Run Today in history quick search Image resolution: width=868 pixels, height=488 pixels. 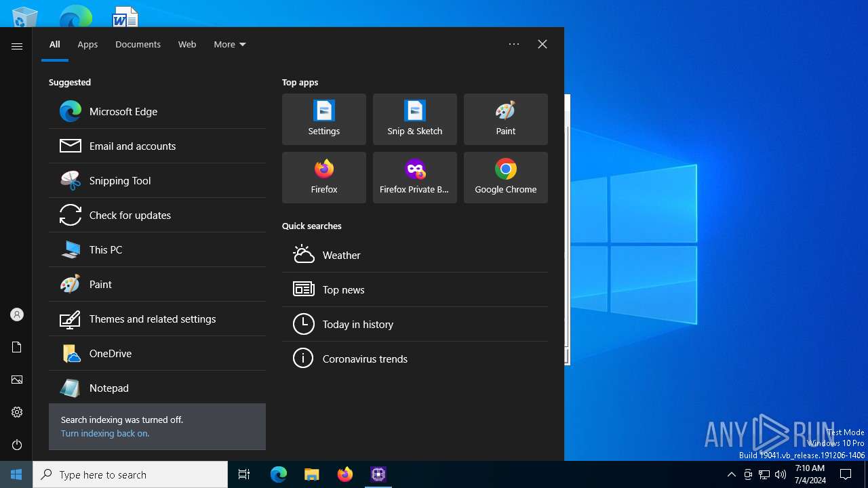tap(415, 324)
